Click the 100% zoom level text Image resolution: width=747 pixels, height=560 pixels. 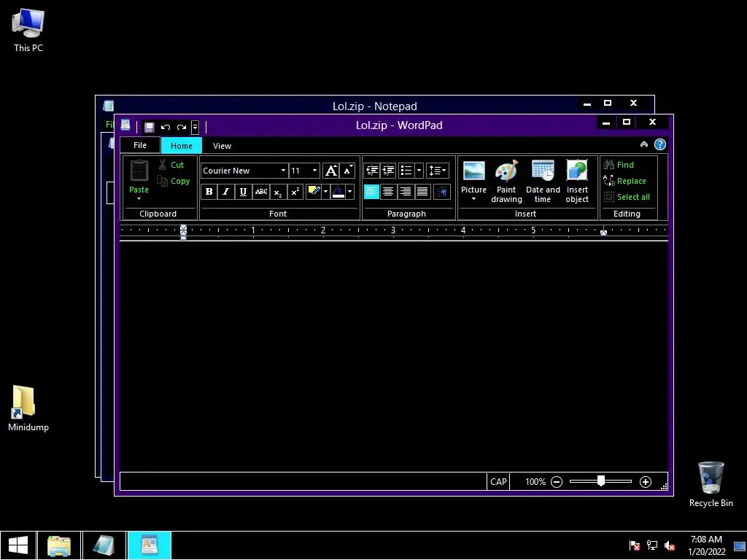pos(535,482)
